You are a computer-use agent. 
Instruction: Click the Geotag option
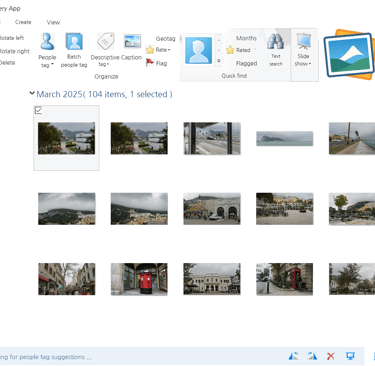pyautogui.click(x=165, y=39)
